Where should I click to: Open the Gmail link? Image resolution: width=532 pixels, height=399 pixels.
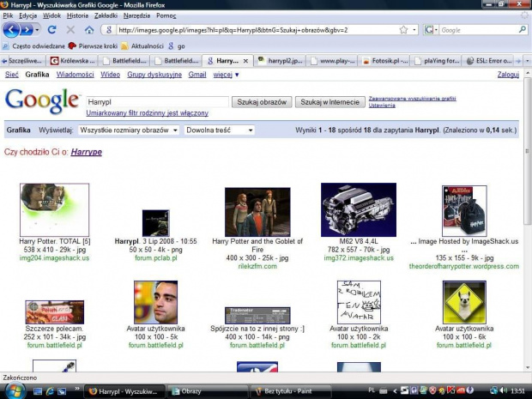pyautogui.click(x=197, y=75)
